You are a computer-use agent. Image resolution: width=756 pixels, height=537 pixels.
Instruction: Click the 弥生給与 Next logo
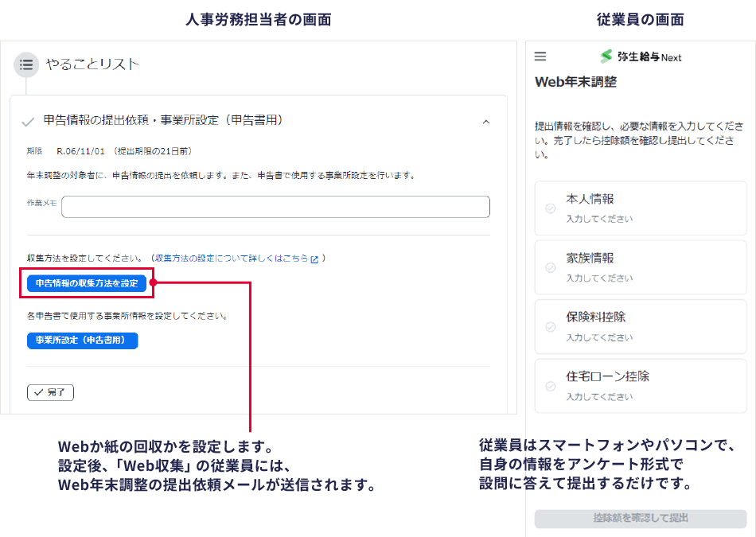tap(641, 56)
